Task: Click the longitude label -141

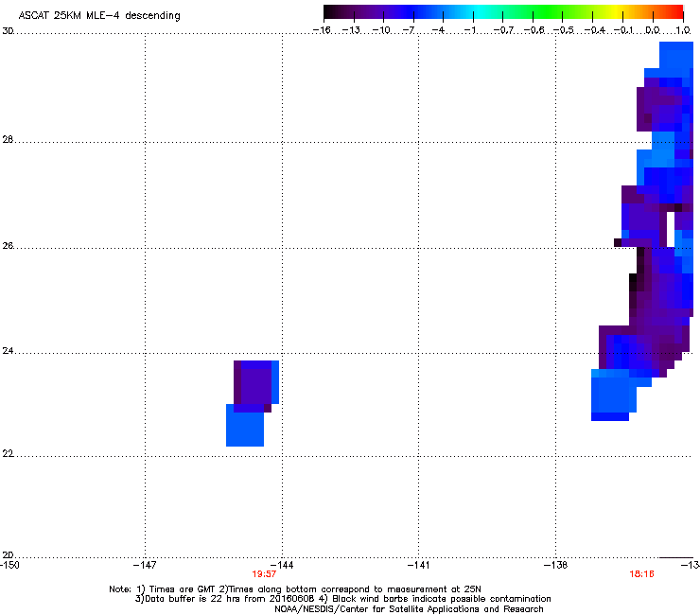Action: (x=418, y=565)
